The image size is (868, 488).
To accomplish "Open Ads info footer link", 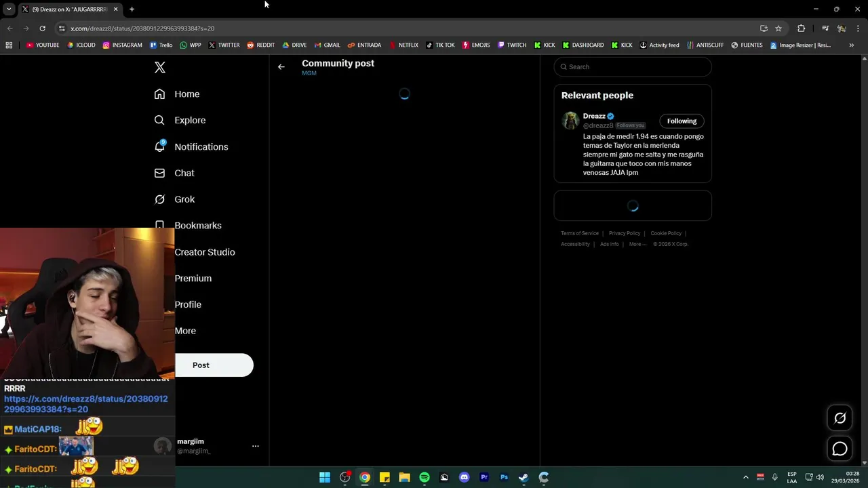I will tap(609, 244).
